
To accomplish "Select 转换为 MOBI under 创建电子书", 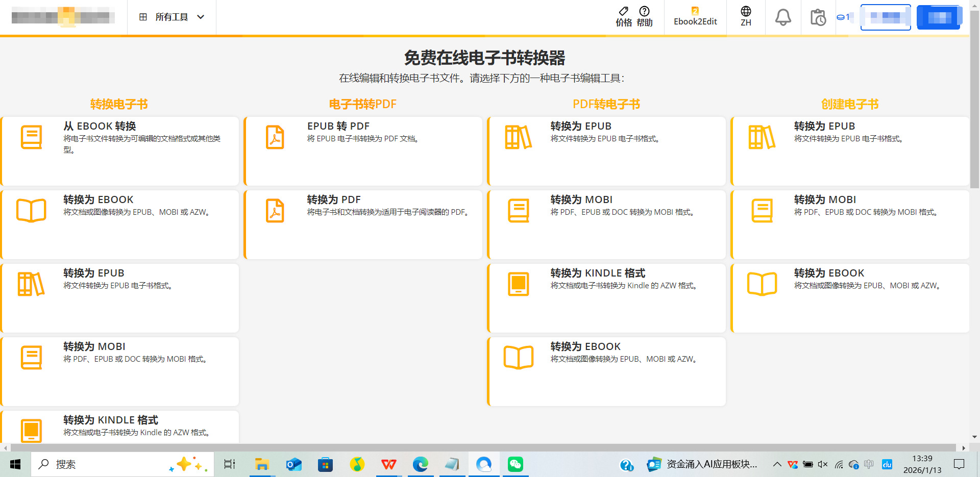I will tap(850, 224).
